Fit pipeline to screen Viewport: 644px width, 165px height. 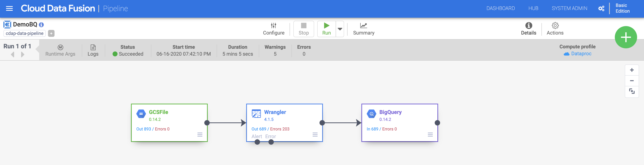[x=632, y=91]
